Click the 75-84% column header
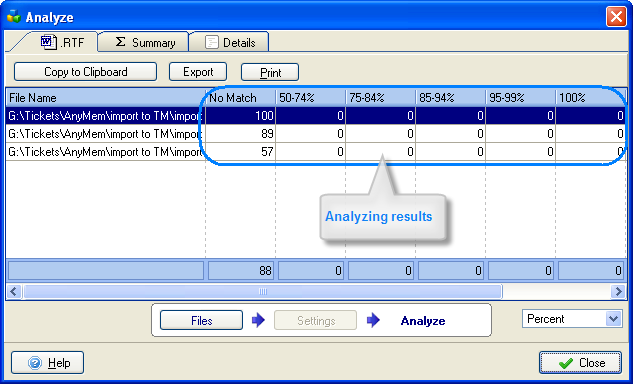The image size is (633, 384). tap(381, 98)
